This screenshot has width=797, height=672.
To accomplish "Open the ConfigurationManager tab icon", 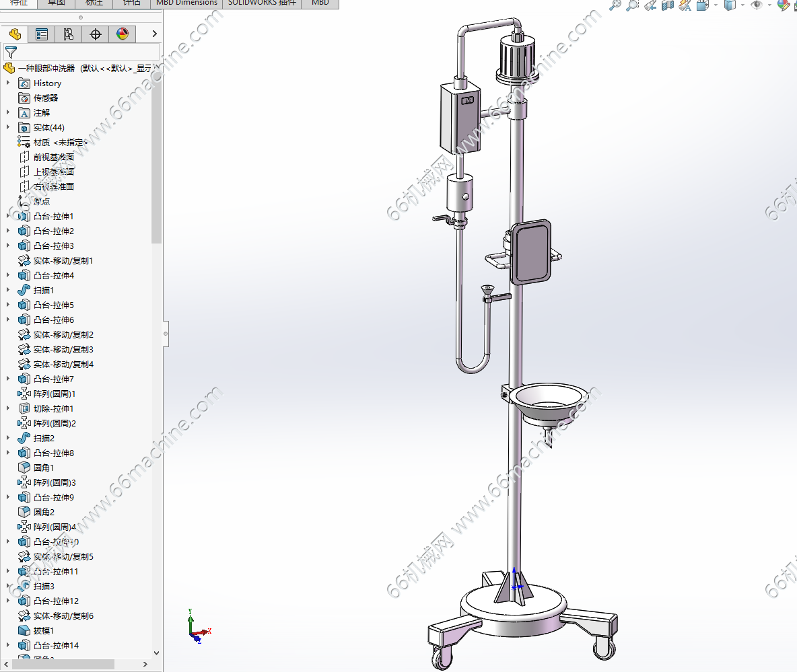I will [69, 34].
